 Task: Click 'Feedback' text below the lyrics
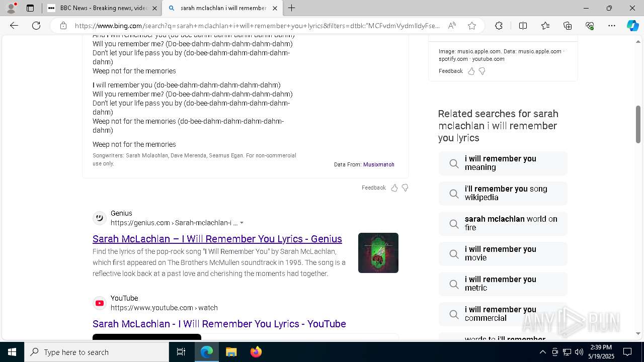coord(374,188)
